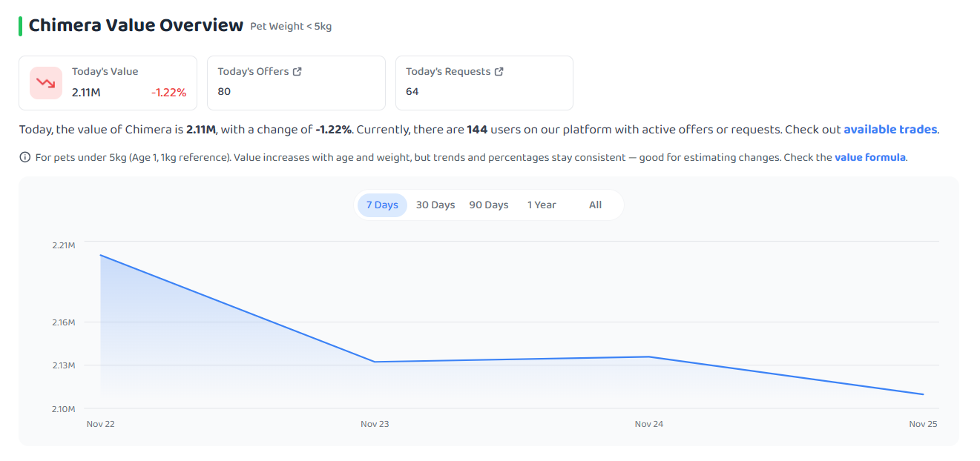Viewport: 980px width, 461px height.
Task: Switch chart to 90 Days
Action: click(489, 205)
